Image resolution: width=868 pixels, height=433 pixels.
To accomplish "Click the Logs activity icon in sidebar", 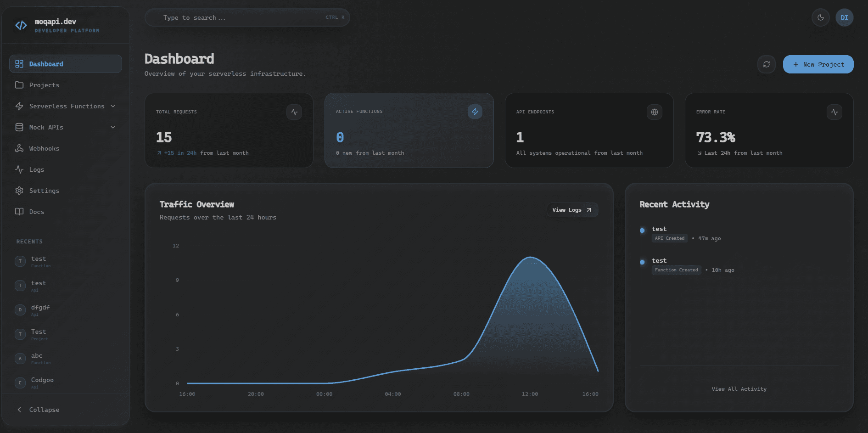I will (x=19, y=169).
